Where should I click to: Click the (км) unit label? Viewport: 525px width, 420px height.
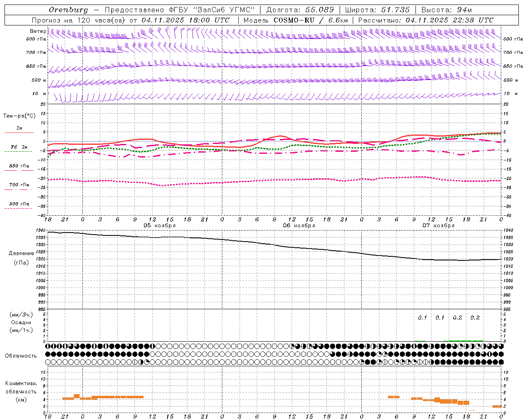tap(21, 399)
